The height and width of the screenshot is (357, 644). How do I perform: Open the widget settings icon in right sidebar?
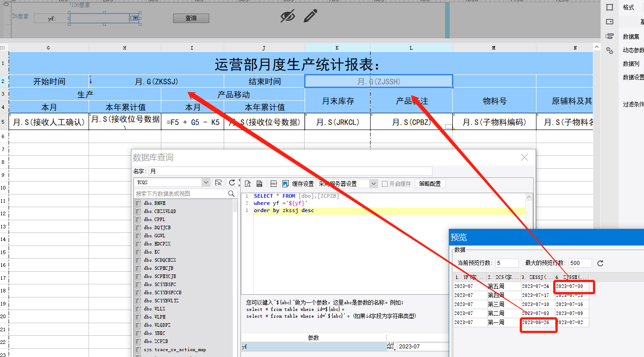[610, 22]
